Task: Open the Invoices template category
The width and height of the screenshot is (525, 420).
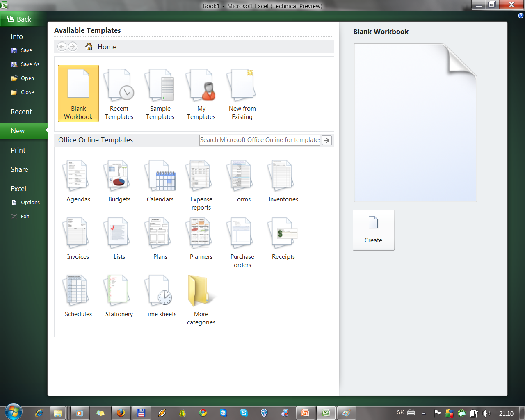Action: tap(78, 239)
